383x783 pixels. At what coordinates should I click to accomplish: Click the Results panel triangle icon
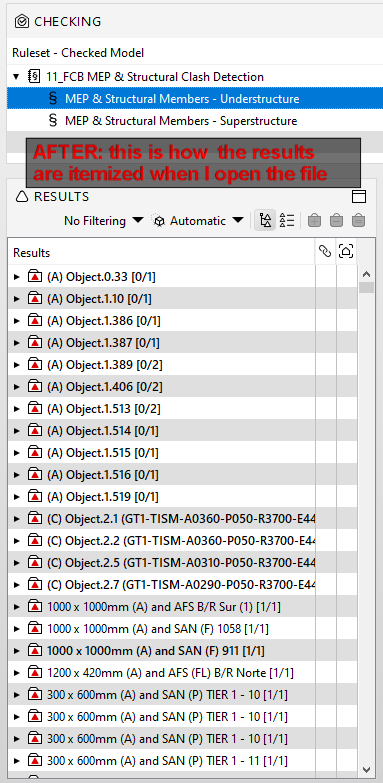tap(22, 197)
